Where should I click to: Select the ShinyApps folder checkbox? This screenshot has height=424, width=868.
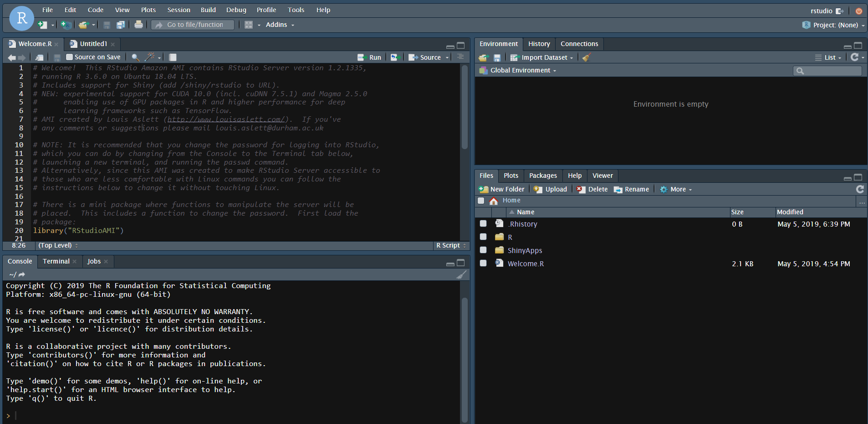483,250
